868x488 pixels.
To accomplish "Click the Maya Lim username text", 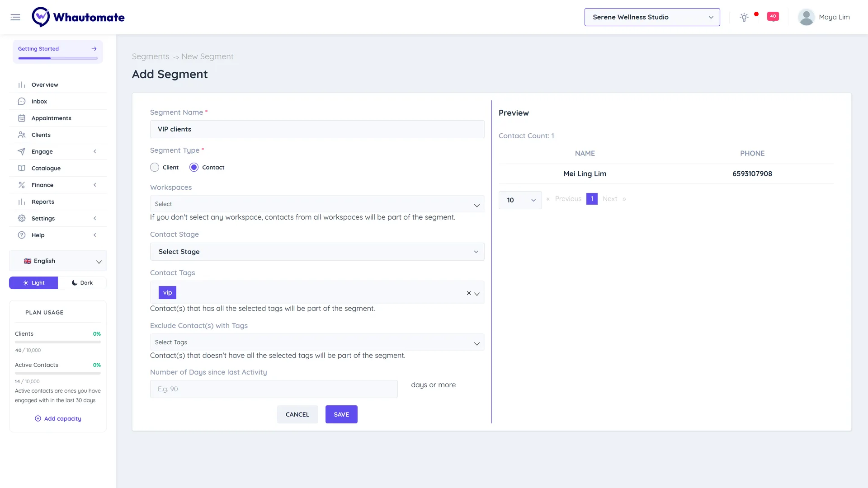I will pos(834,17).
